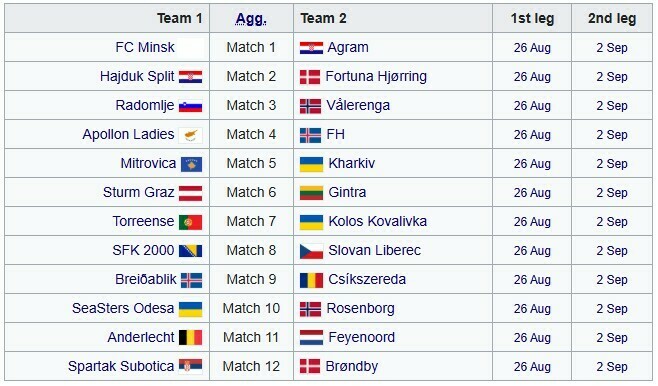Open the Vålerenga team link

pyautogui.click(x=358, y=105)
